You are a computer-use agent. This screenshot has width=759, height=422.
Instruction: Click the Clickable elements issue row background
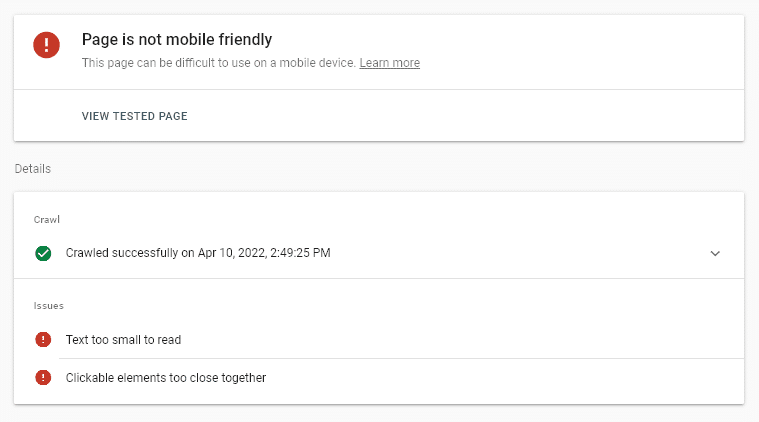(x=379, y=377)
